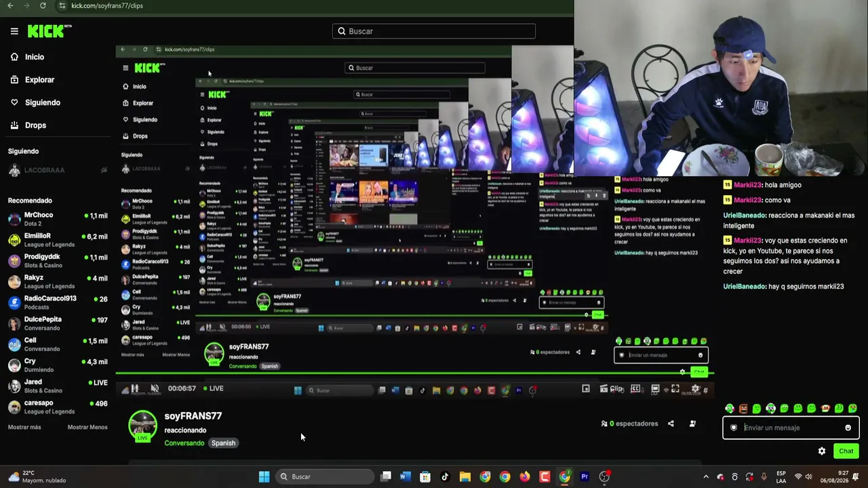Share the stream using the share icon
The width and height of the screenshot is (868, 488).
pos(671,424)
